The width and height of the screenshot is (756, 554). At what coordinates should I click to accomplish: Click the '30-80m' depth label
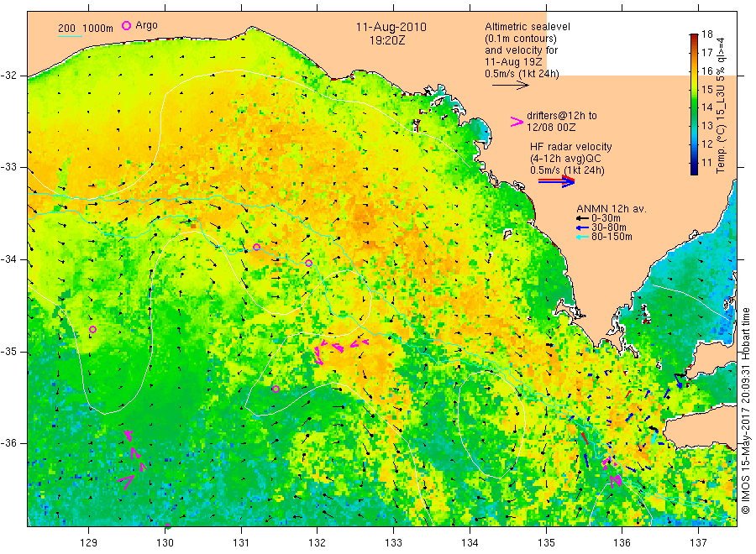(x=609, y=227)
